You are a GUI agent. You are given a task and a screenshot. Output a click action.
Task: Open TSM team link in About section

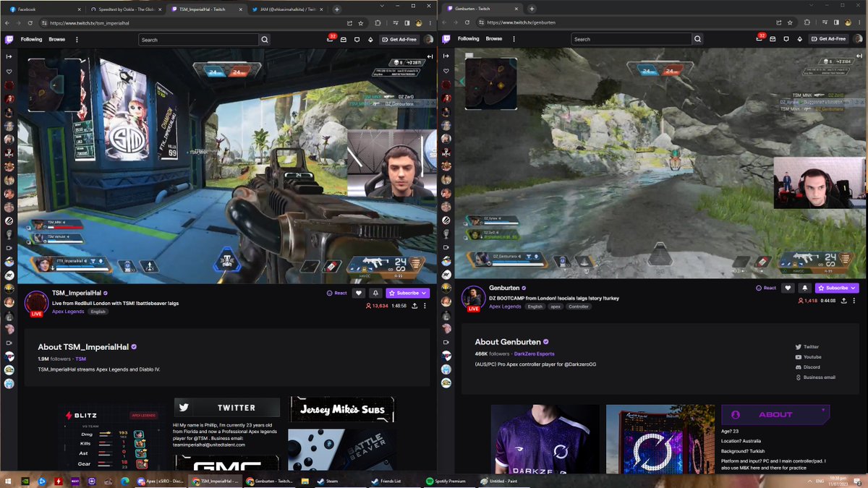pyautogui.click(x=80, y=359)
